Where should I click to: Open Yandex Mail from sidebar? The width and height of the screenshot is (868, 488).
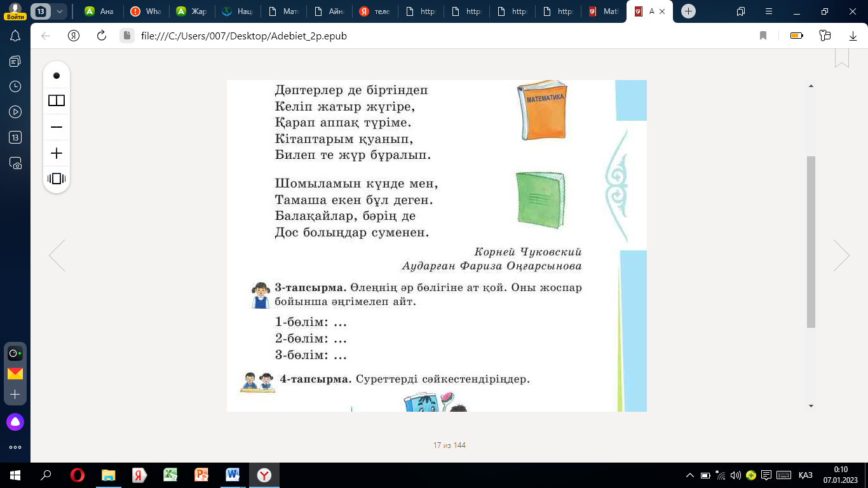(x=15, y=374)
